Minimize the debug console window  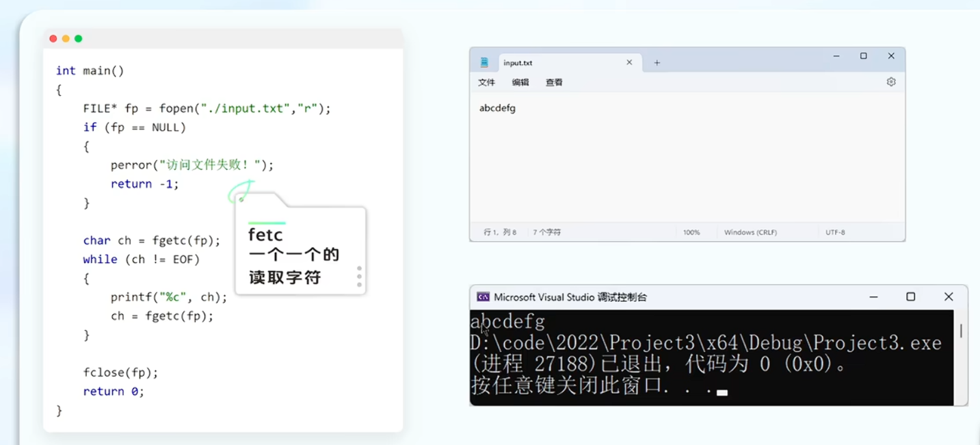click(873, 296)
